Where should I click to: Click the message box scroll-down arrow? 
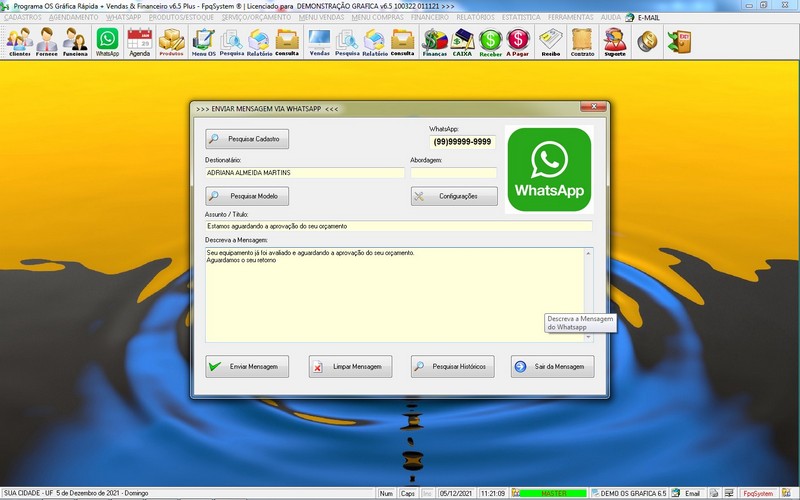(x=588, y=337)
